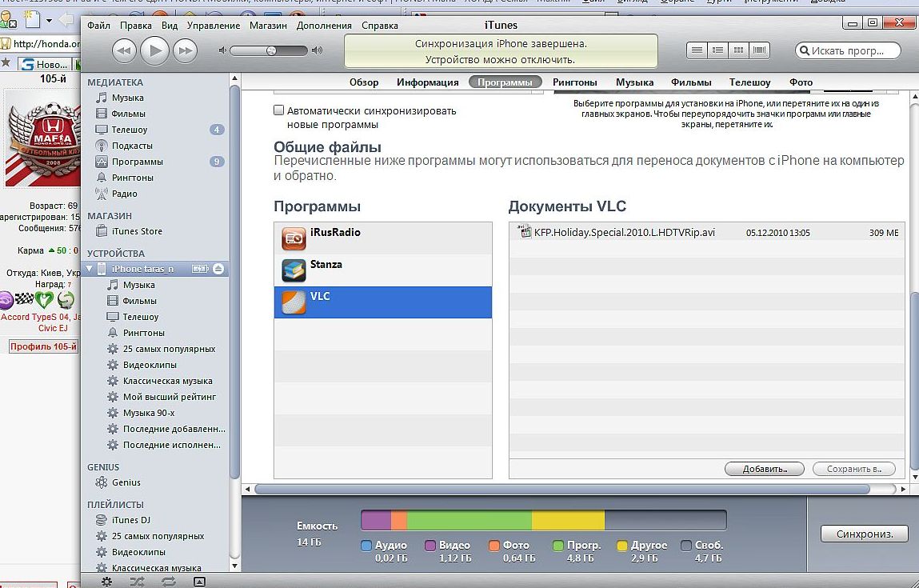Open Мой высший рейтинг playlist
Image resolution: width=919 pixels, height=588 pixels.
click(170, 397)
